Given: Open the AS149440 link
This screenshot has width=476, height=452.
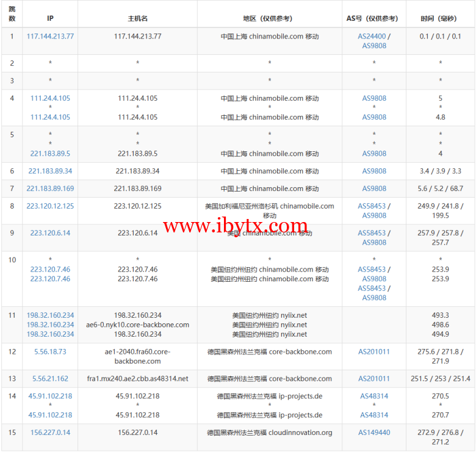Looking at the screenshot, I should [374, 433].
